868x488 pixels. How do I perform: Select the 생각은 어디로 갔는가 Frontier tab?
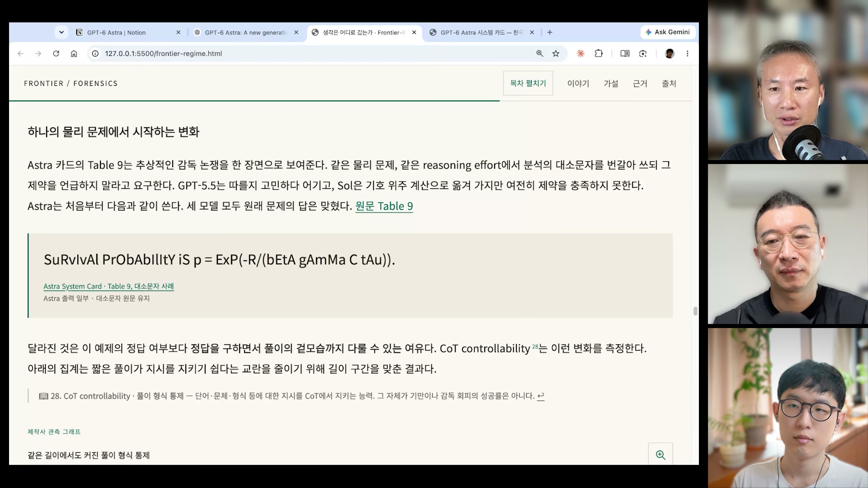coord(364,33)
